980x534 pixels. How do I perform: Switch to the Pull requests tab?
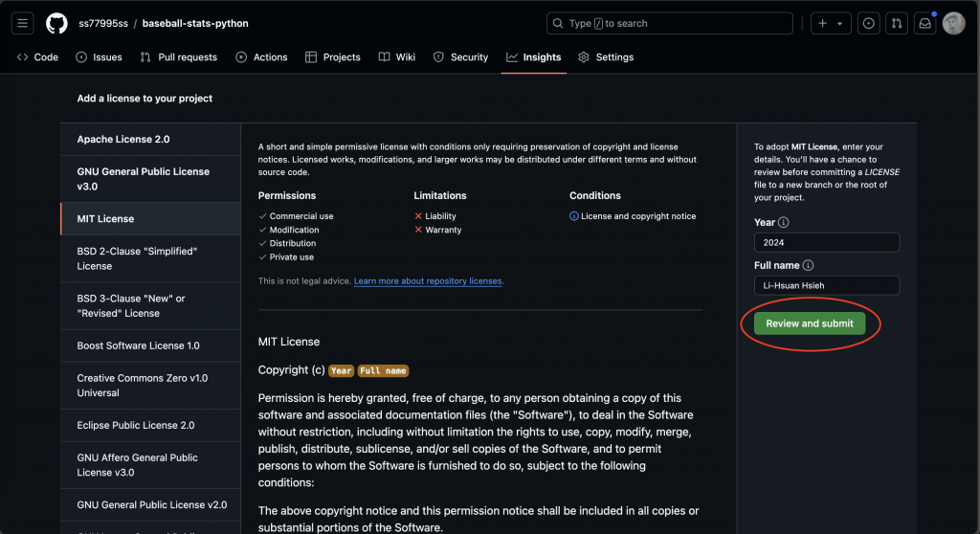(x=179, y=56)
